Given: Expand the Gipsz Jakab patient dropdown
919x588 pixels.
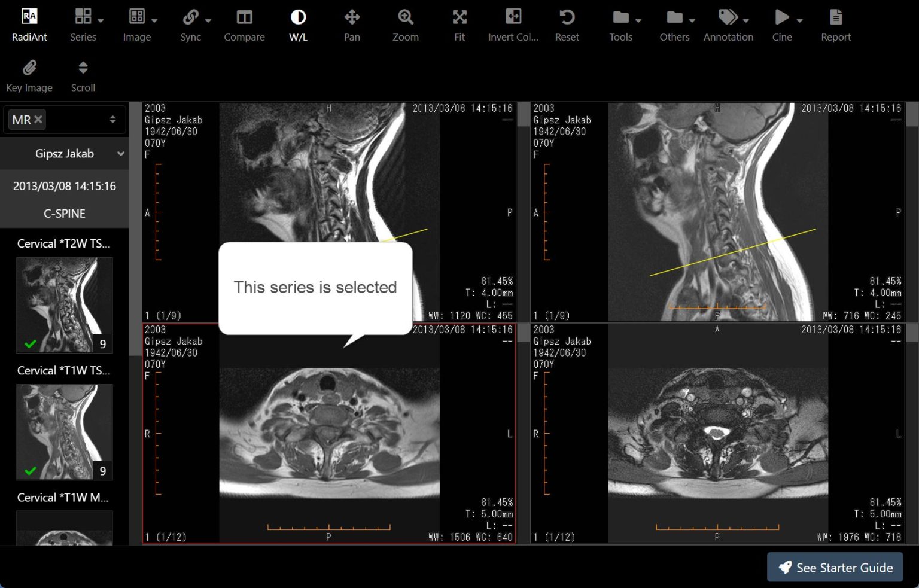Looking at the screenshot, I should (x=121, y=153).
